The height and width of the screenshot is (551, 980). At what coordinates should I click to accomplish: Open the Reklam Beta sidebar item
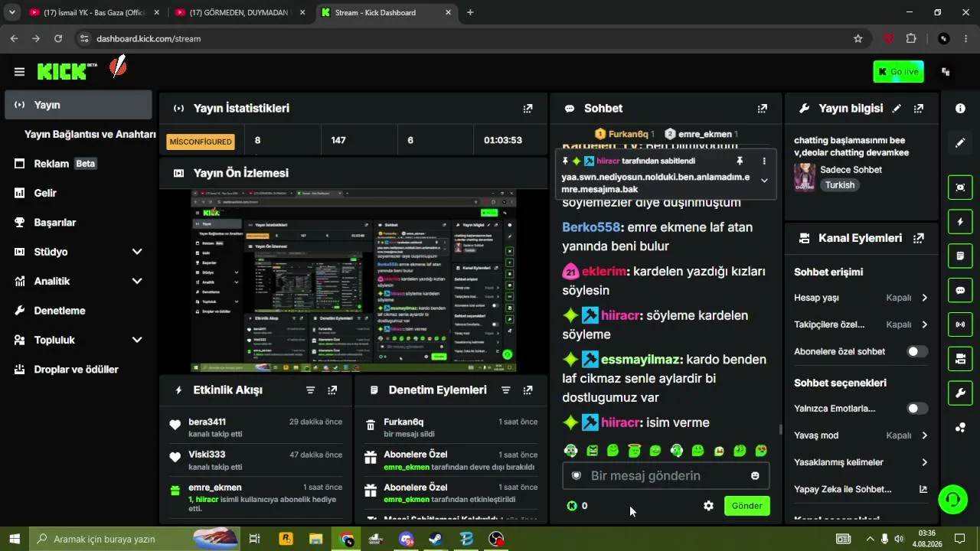[x=78, y=164]
